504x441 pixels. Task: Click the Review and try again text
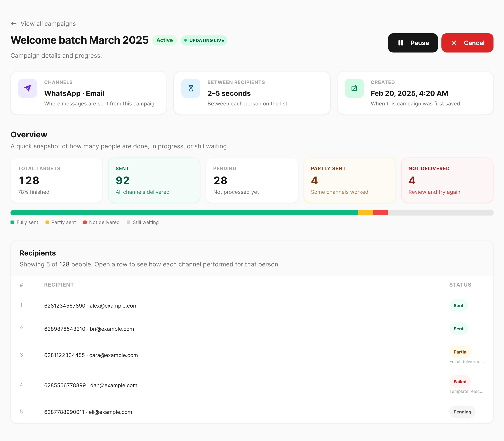tap(434, 192)
